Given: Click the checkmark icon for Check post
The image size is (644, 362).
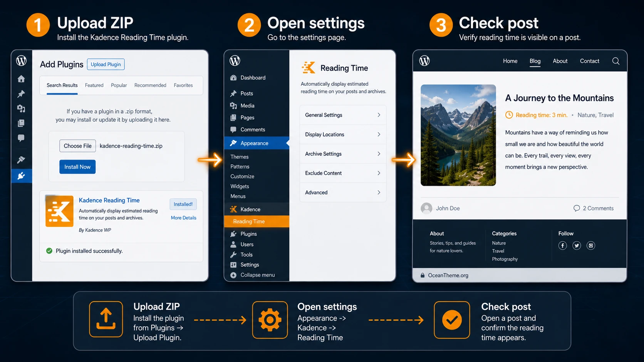Looking at the screenshot, I should [x=452, y=320].
